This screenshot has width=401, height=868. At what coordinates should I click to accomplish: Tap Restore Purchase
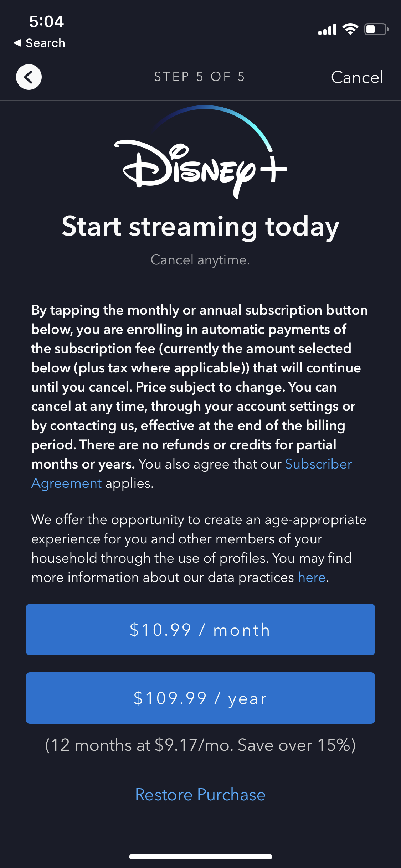(200, 795)
